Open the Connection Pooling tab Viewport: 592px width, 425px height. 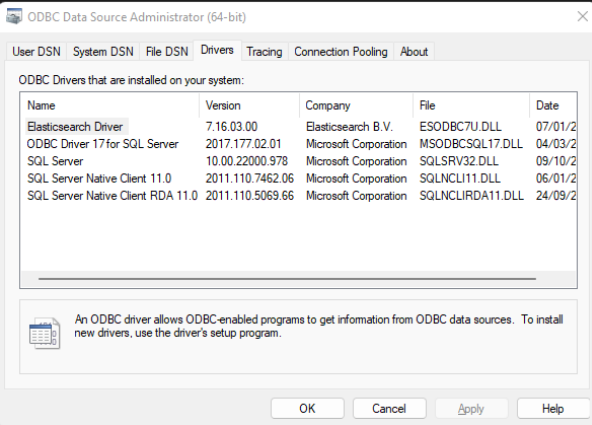click(341, 51)
